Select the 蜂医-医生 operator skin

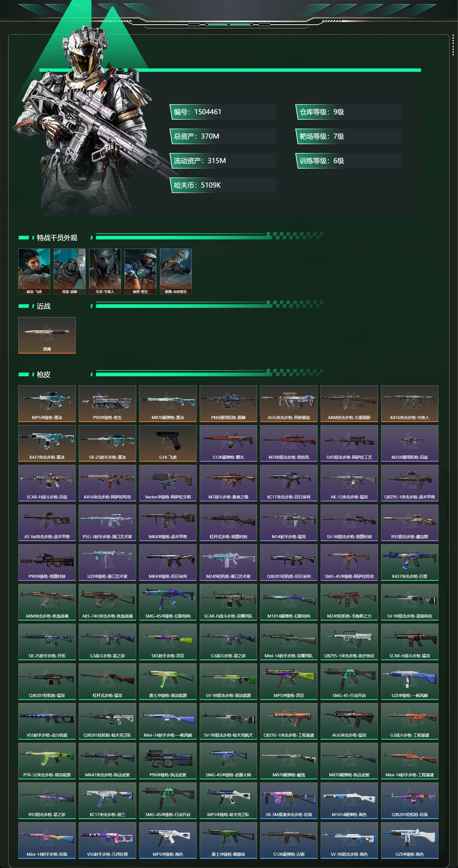(140, 272)
